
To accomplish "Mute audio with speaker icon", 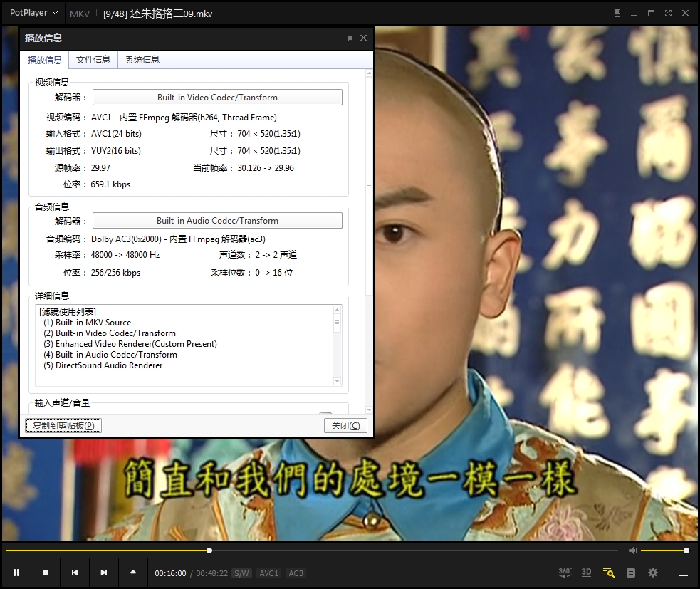I will (x=632, y=551).
